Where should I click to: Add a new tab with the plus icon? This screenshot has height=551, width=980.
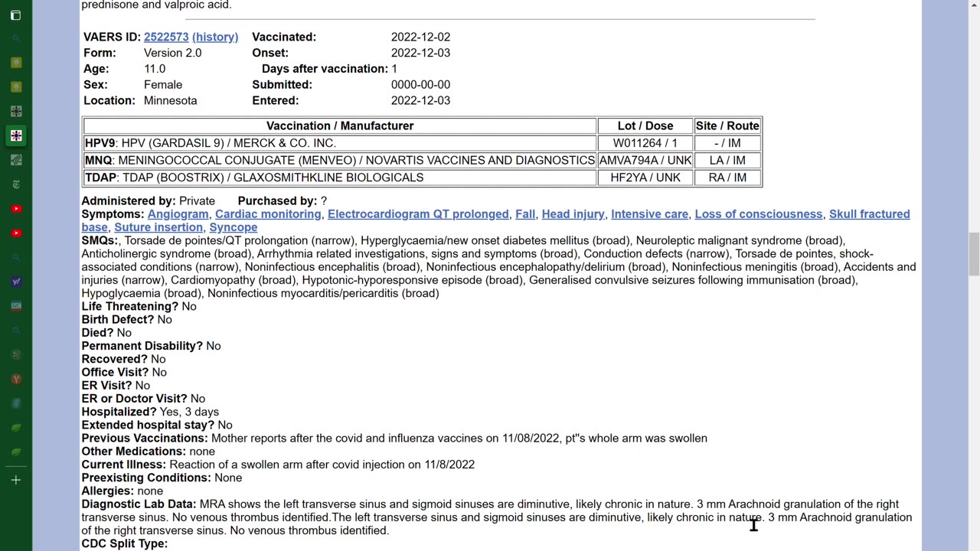[x=16, y=480]
